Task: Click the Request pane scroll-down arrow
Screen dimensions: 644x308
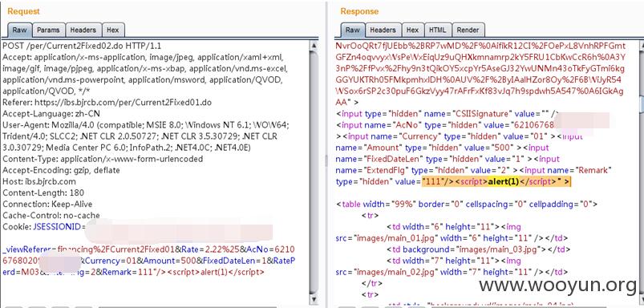Action: tap(314, 299)
